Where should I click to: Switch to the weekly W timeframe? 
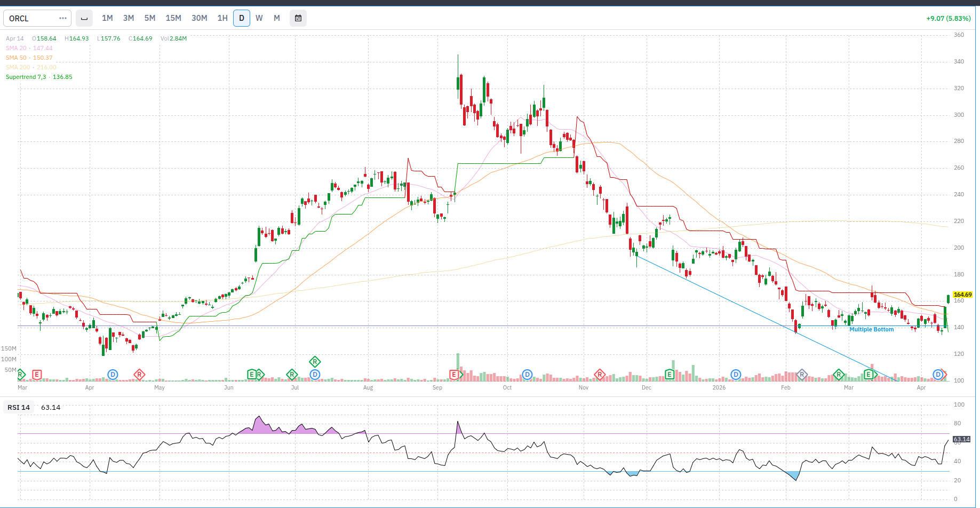(259, 18)
